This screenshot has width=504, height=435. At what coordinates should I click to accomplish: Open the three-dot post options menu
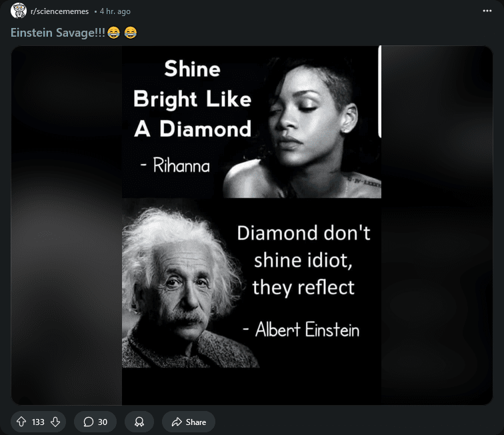pos(487,11)
